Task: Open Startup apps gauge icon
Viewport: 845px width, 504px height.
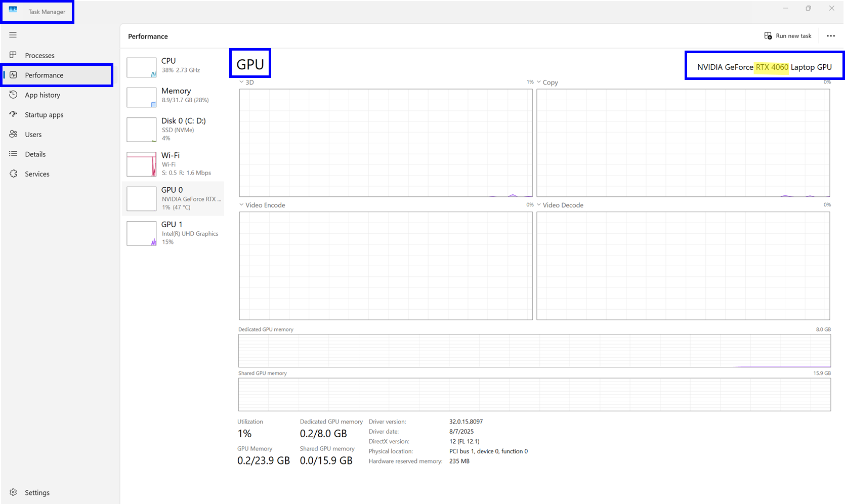Action: pos(13,114)
